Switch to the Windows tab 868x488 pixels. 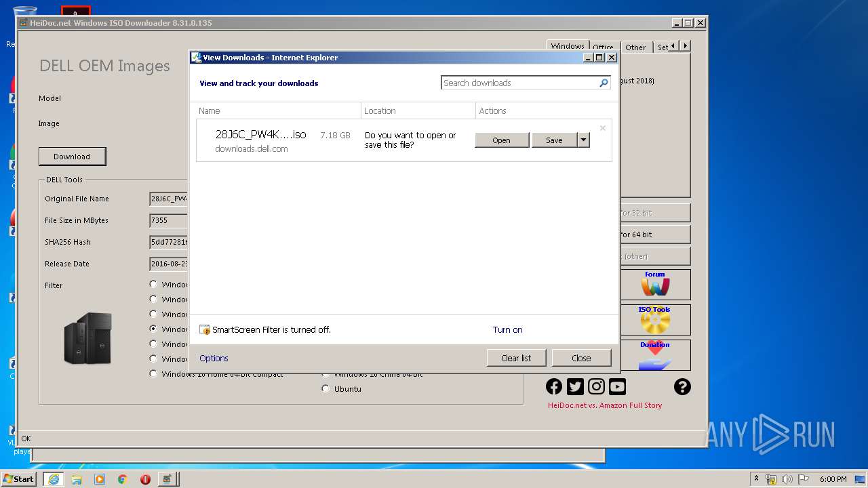568,46
